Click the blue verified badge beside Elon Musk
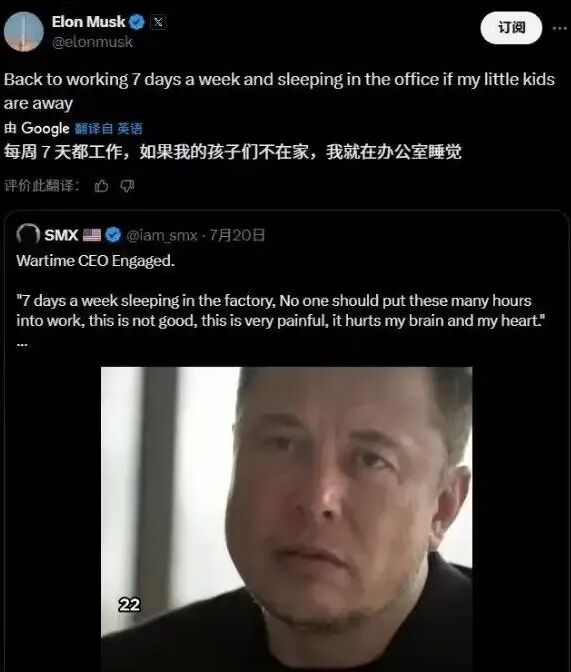 coord(137,22)
